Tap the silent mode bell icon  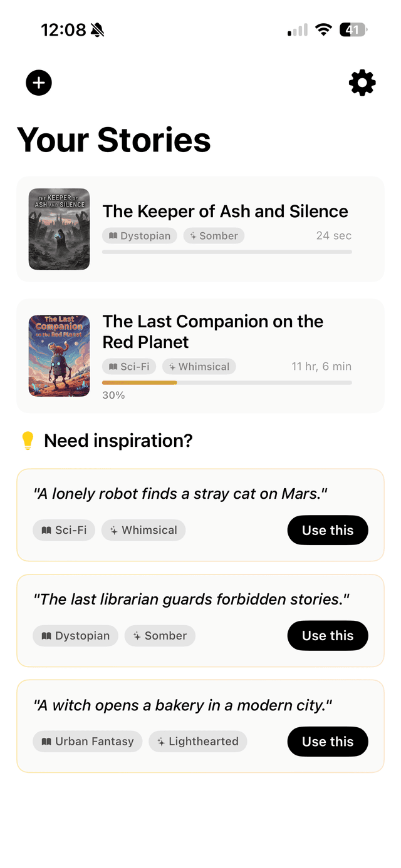tap(97, 29)
